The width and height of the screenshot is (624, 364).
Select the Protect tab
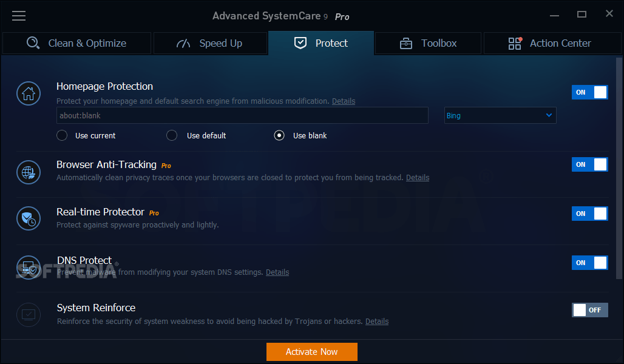pyautogui.click(x=321, y=43)
